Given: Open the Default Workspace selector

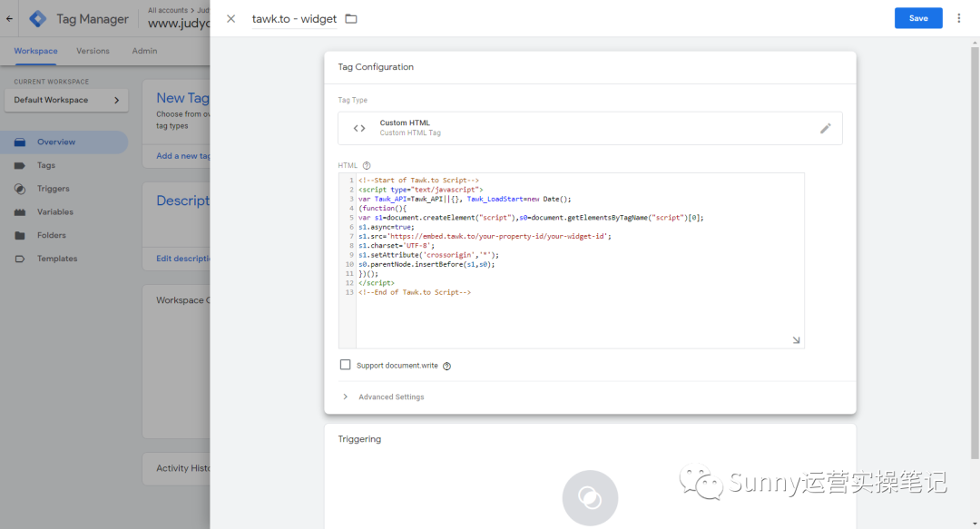Looking at the screenshot, I should 66,100.
